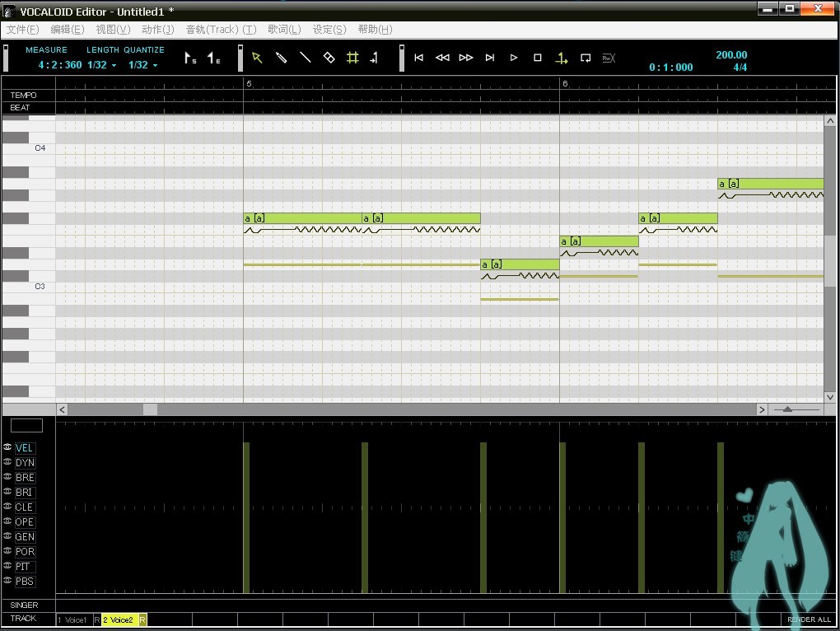Click the RENDER ALL button

pyautogui.click(x=809, y=619)
